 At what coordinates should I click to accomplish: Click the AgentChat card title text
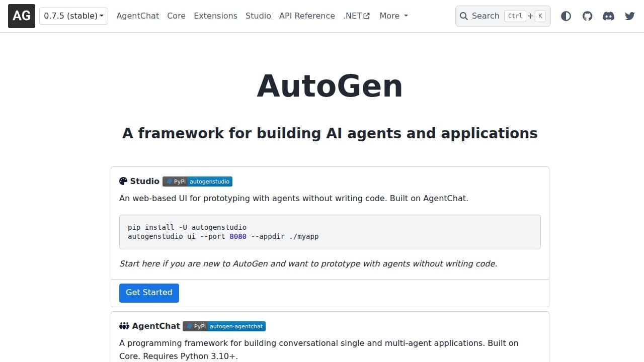[156, 326]
